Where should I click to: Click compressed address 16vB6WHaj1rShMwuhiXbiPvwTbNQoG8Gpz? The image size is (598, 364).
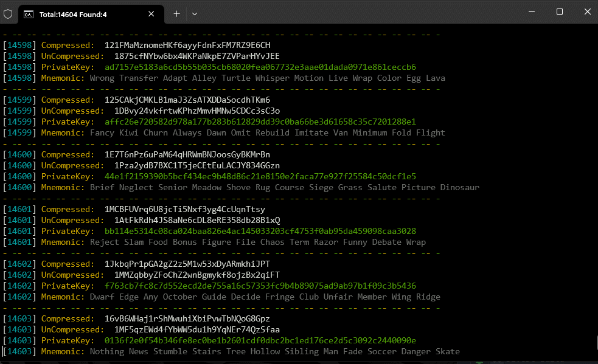click(x=187, y=318)
